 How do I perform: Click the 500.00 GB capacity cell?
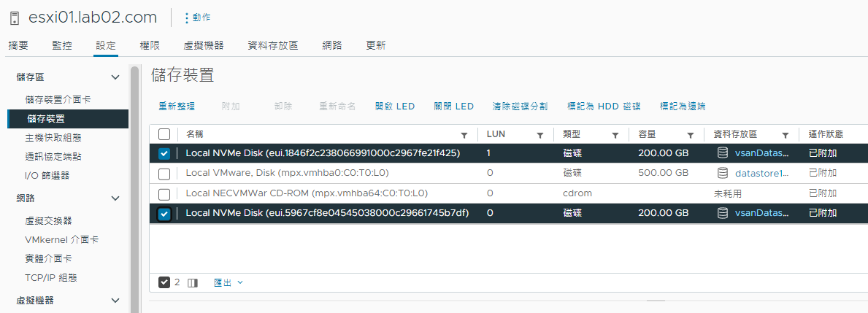click(x=663, y=173)
